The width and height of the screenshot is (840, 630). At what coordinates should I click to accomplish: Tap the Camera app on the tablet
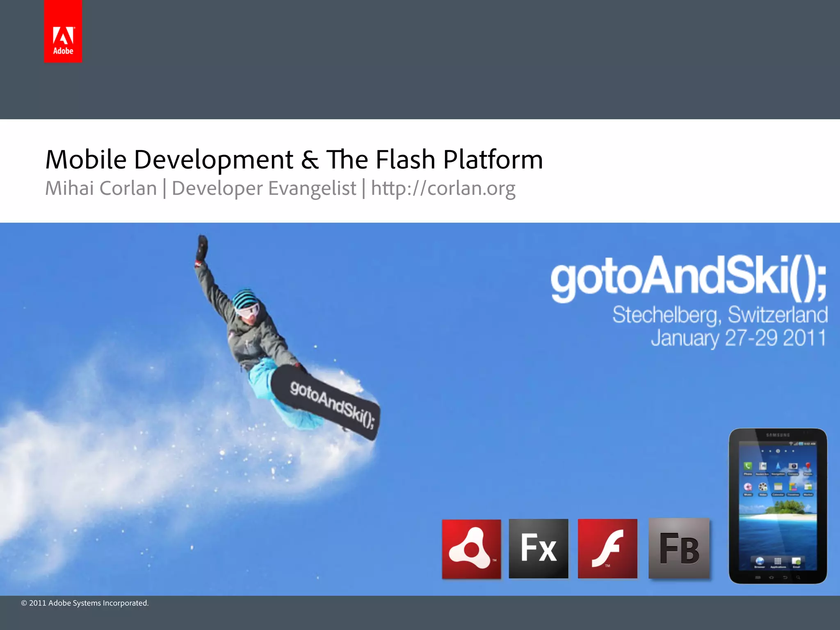tap(793, 466)
